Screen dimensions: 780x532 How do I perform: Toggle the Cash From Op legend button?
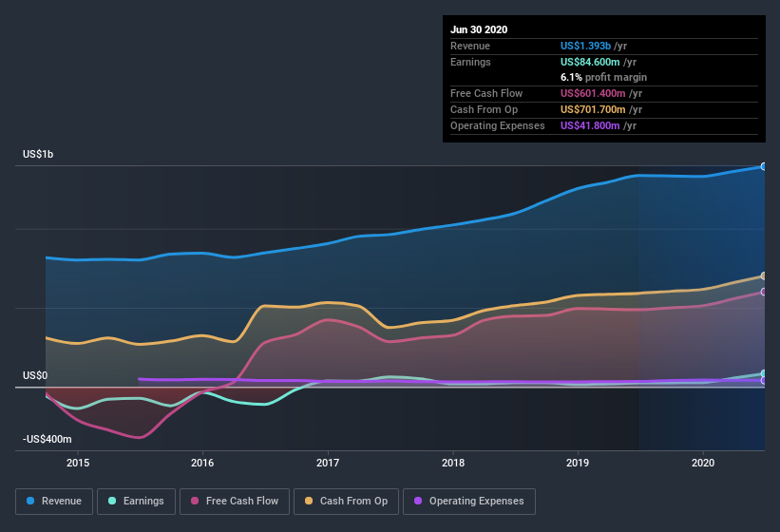346,502
